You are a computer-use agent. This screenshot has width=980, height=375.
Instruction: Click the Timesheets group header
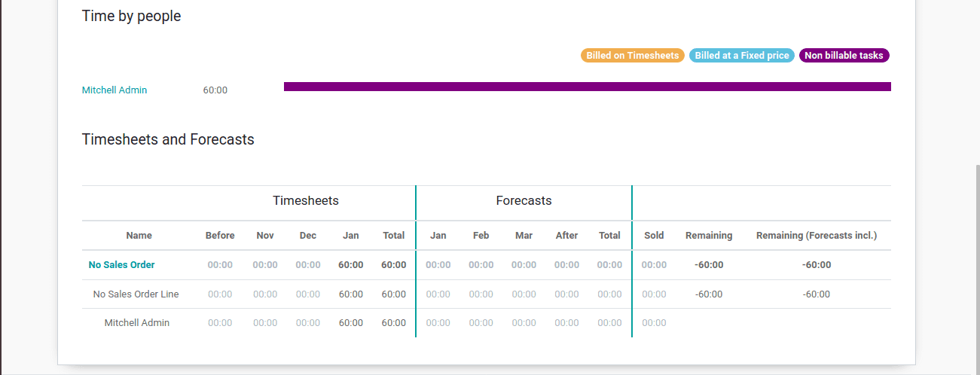pyautogui.click(x=306, y=201)
